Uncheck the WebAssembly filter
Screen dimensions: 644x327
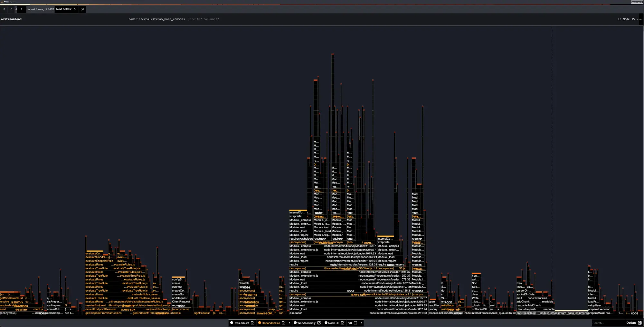pos(319,323)
